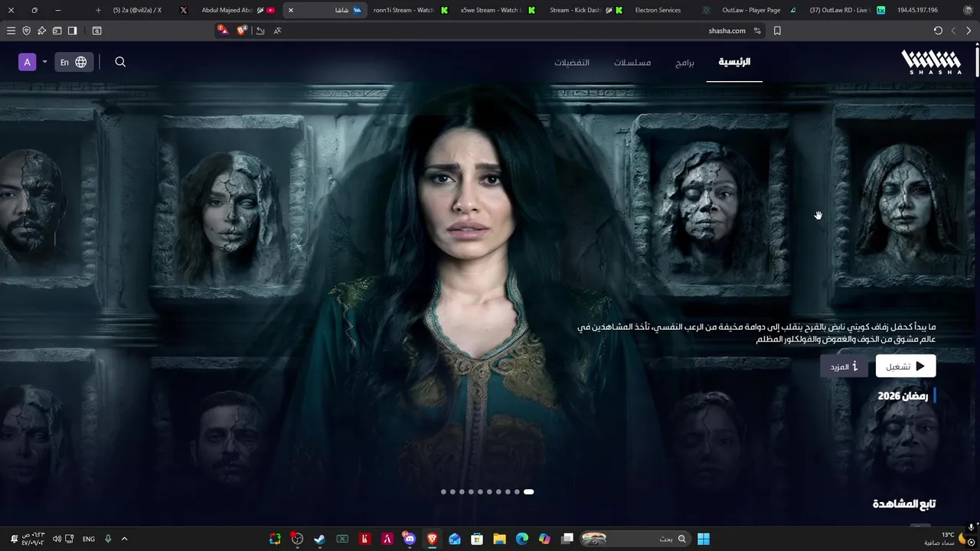This screenshot has width=980, height=551.
Task: Open a new browser tab
Action: (98, 10)
